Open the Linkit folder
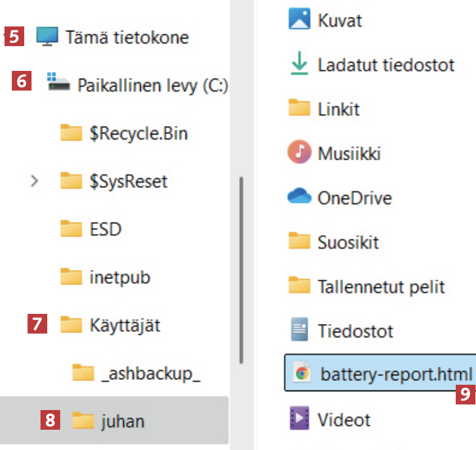 coord(338,108)
